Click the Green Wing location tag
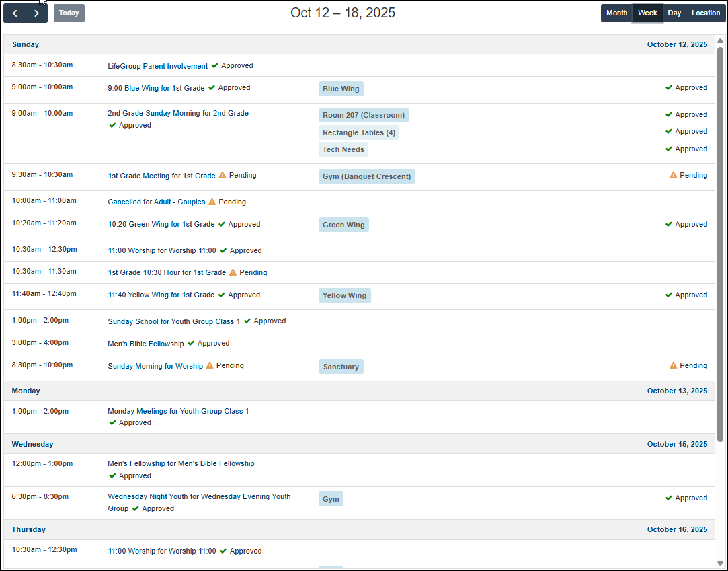This screenshot has width=728, height=571. point(343,225)
